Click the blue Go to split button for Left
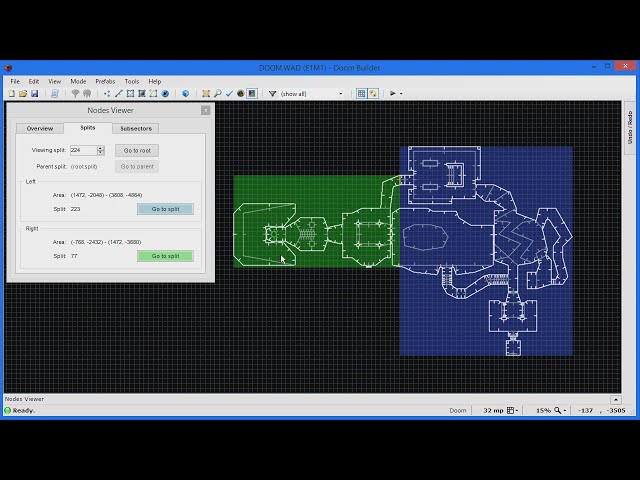 [165, 209]
